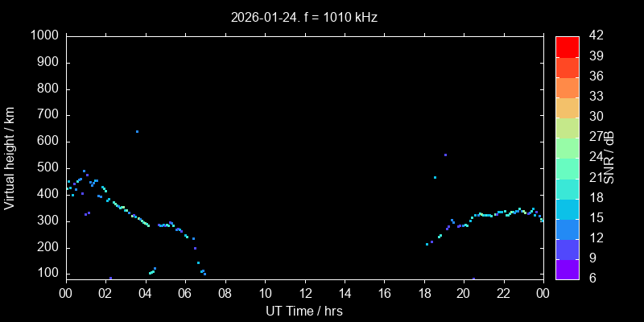
Task: Click the red 39–42 dB colorbar segment
Action: (x=567, y=47)
